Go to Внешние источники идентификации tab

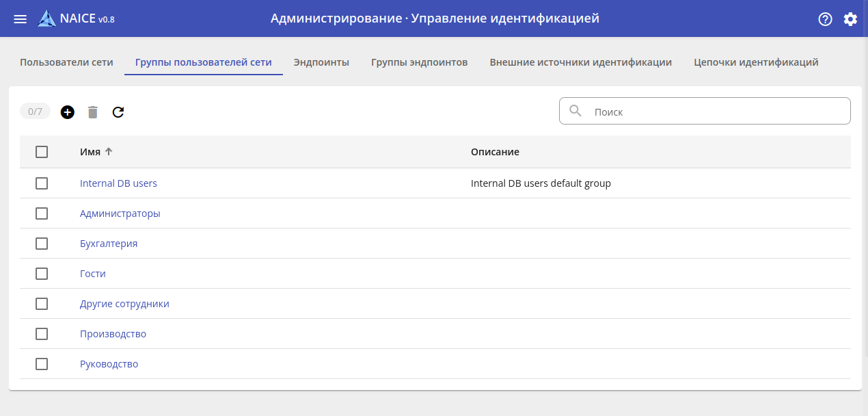click(x=580, y=62)
